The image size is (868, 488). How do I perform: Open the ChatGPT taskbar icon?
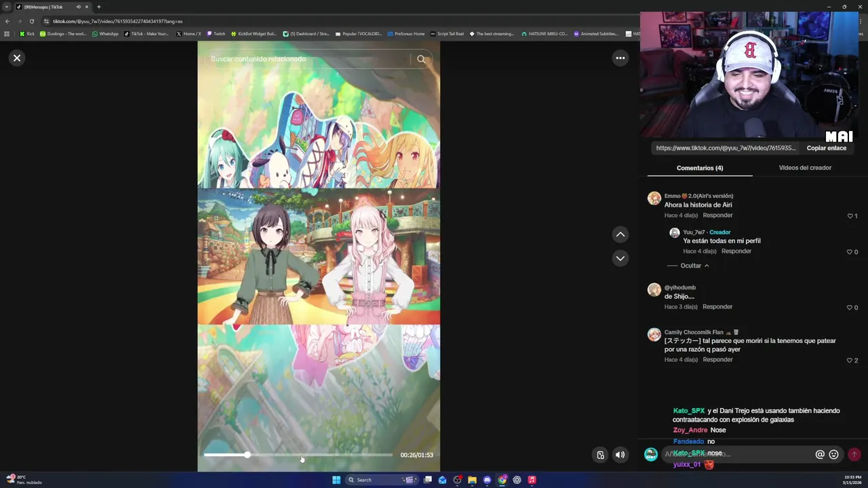517,480
